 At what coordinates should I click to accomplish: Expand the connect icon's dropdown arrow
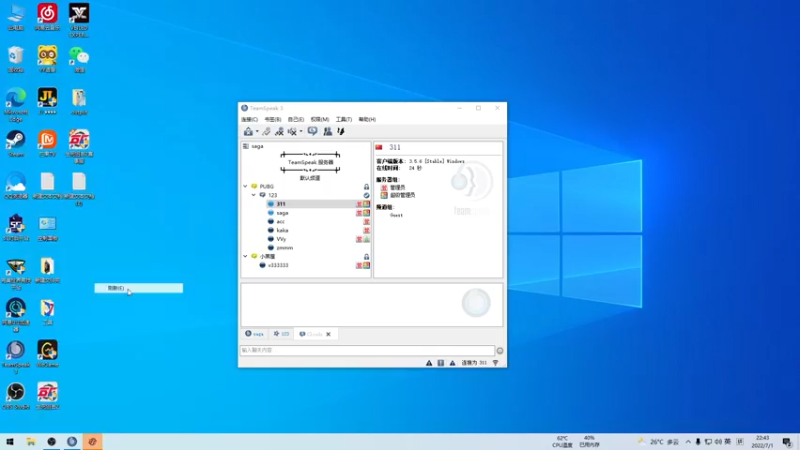pyautogui.click(x=257, y=132)
